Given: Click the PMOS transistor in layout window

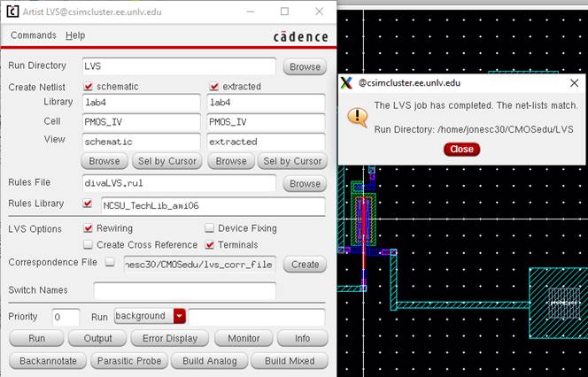Looking at the screenshot, I should [x=363, y=221].
